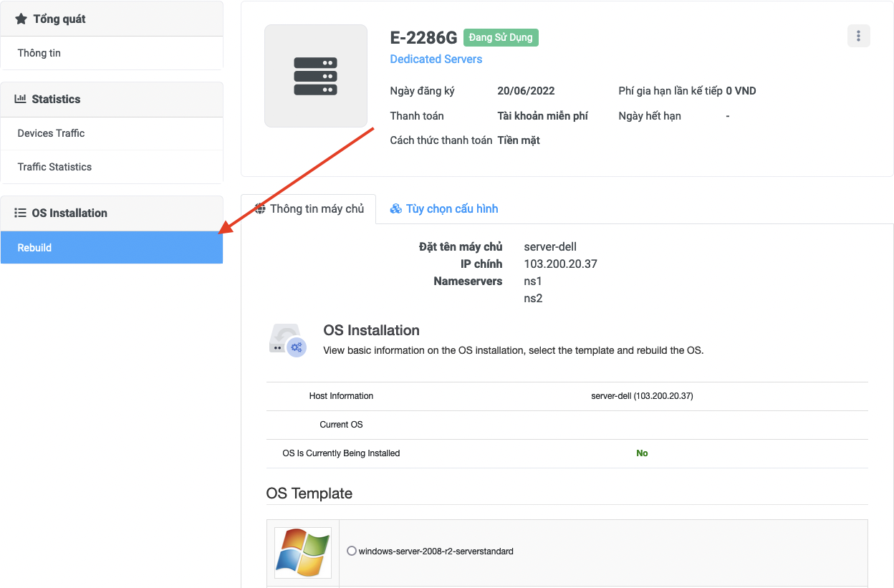Click the OS Template heading
Screen dimensions: 894x588
point(309,493)
